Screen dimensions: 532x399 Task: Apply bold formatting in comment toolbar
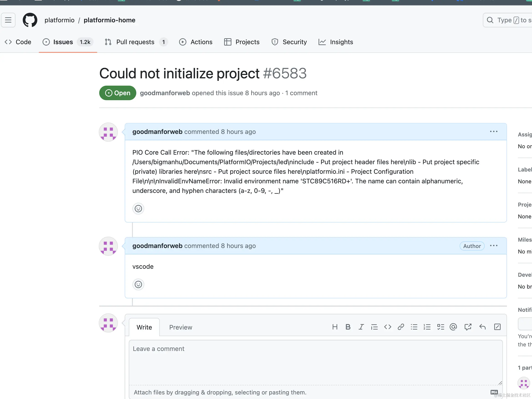pyautogui.click(x=348, y=327)
